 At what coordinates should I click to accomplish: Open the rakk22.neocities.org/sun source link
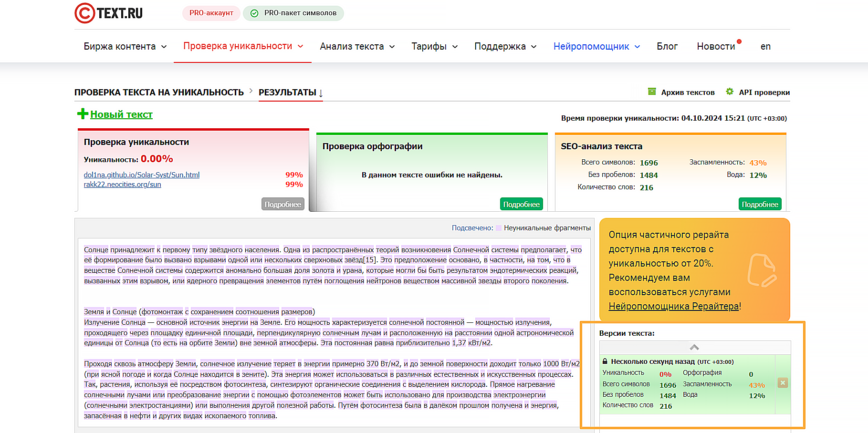tap(123, 185)
